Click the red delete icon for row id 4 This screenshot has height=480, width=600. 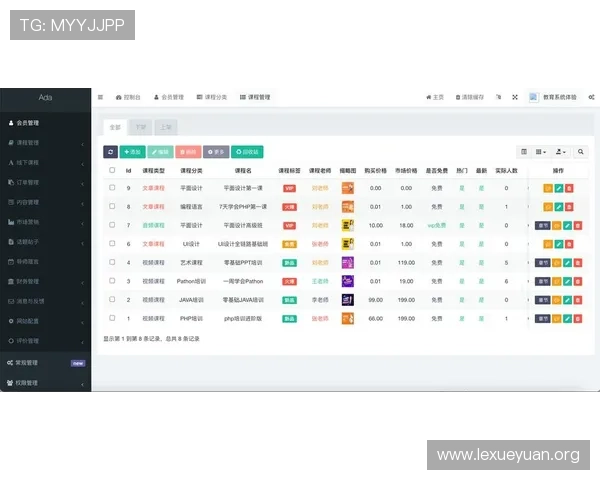click(578, 263)
